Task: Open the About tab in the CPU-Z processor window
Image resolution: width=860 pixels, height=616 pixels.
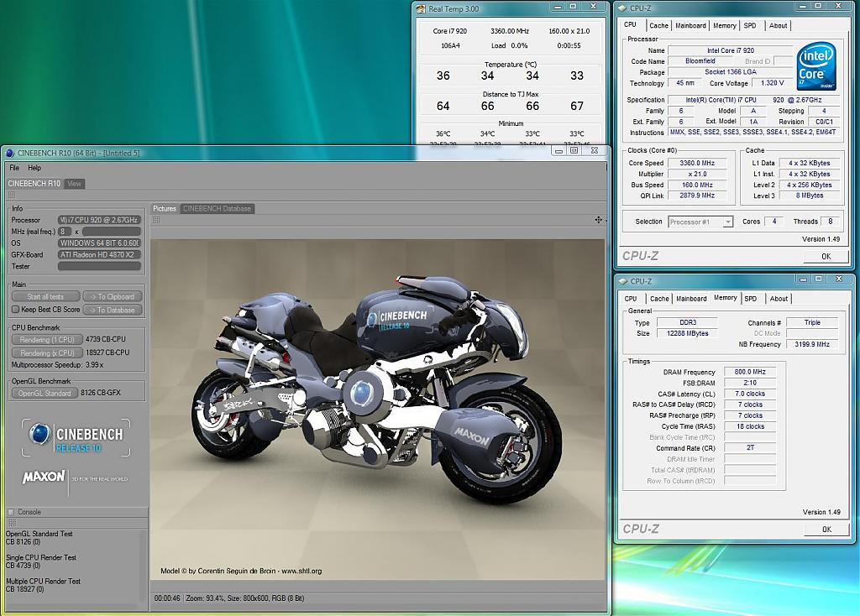Action: pos(778,26)
